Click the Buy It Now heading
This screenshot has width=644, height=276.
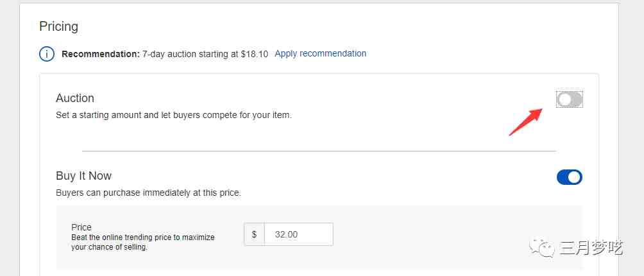click(x=84, y=176)
